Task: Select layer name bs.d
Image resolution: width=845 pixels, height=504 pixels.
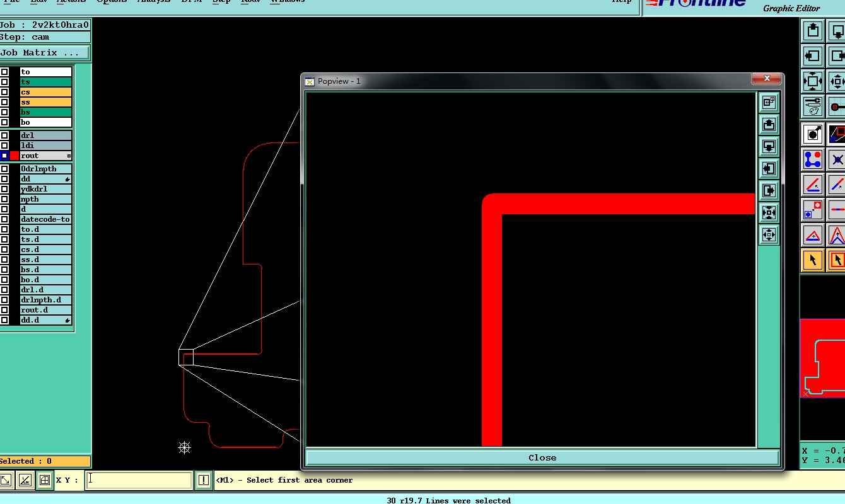Action: click(45, 270)
